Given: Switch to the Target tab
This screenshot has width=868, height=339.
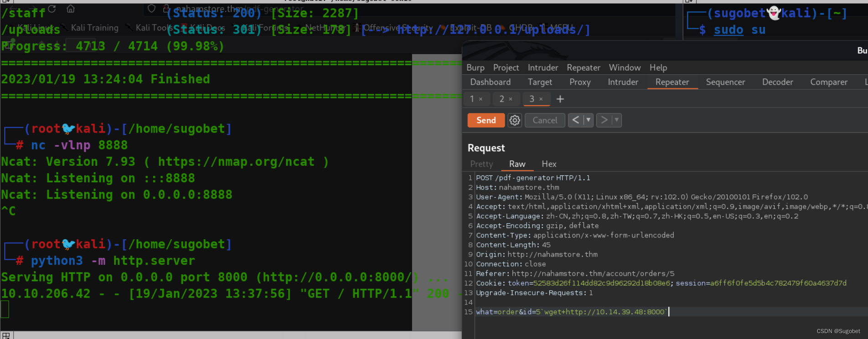Looking at the screenshot, I should 540,82.
